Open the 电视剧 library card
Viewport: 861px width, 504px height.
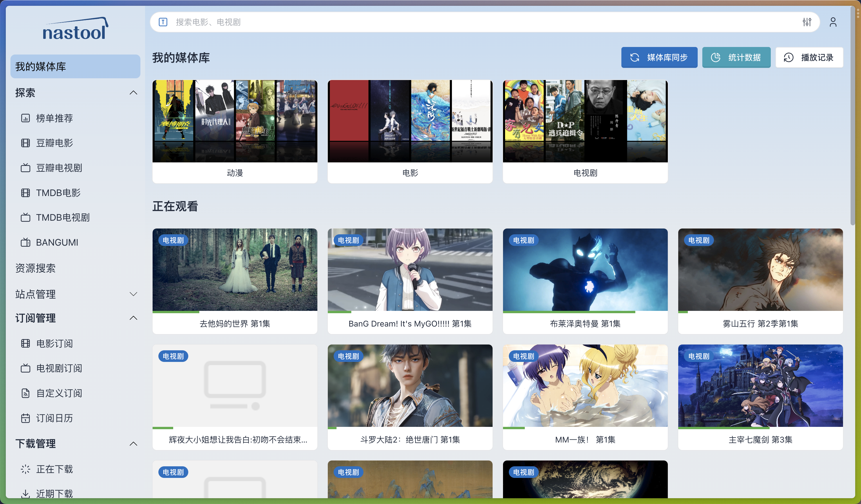pos(585,132)
